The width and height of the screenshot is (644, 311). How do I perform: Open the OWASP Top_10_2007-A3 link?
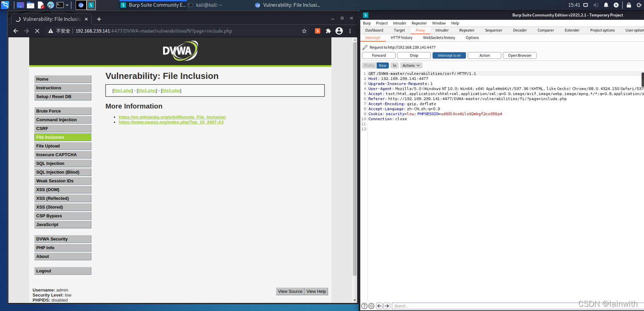[171, 122]
